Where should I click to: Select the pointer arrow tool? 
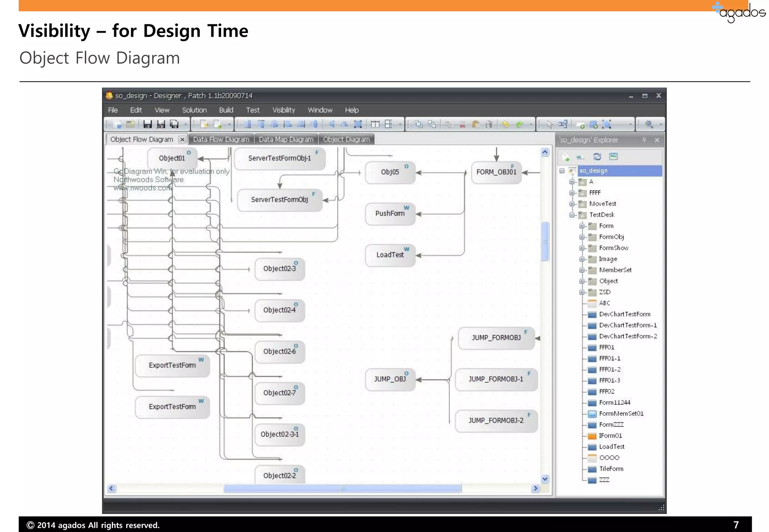550,124
